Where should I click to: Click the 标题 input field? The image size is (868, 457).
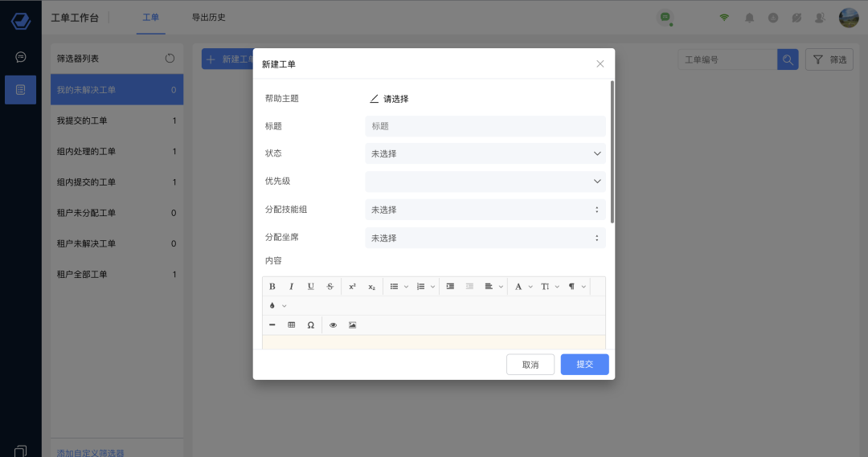click(485, 126)
